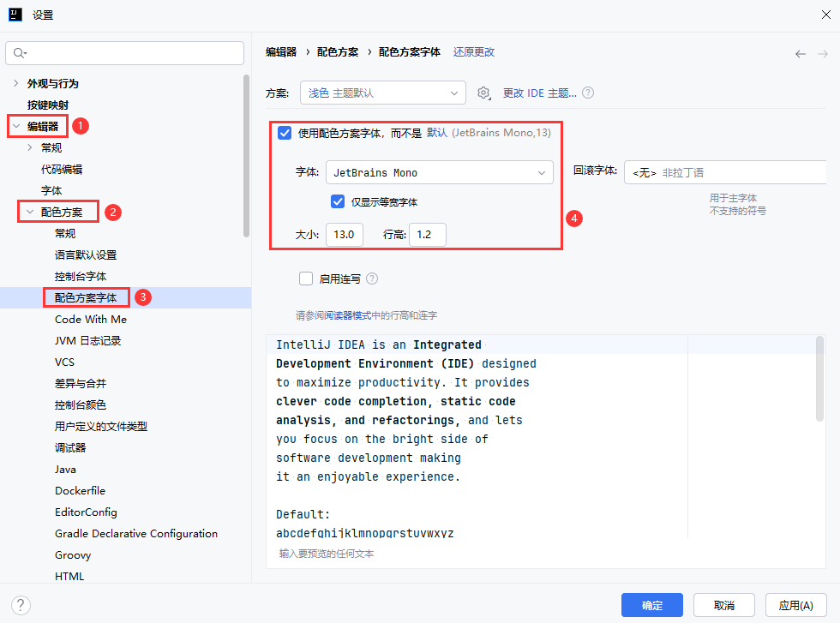This screenshot has width=840, height=623.
Task: Enable the 启用连写 checkbox
Action: point(306,279)
